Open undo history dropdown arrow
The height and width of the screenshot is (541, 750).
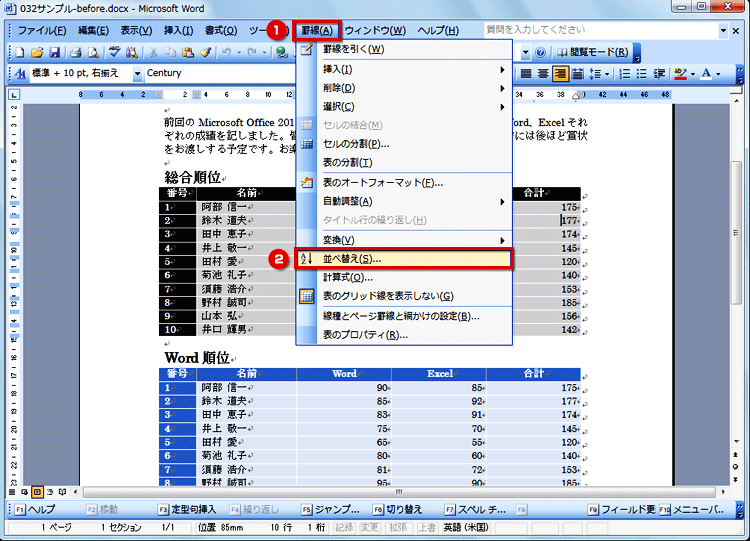[238, 53]
